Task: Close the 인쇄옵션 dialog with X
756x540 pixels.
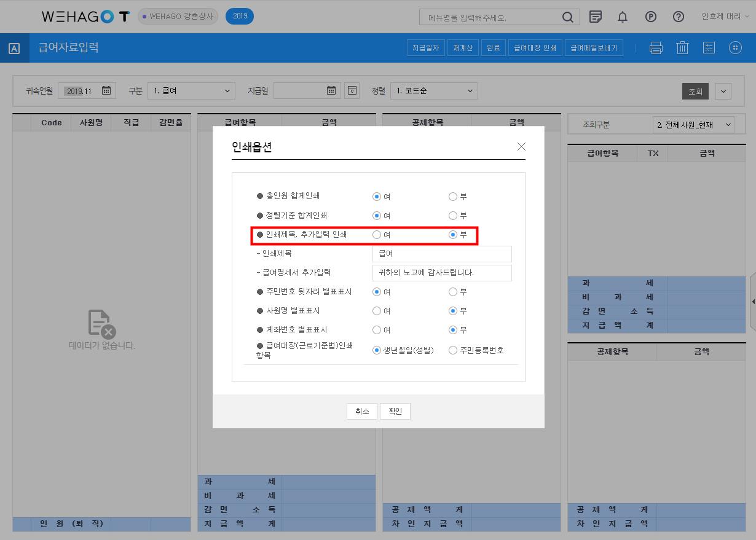Action: pos(521,147)
